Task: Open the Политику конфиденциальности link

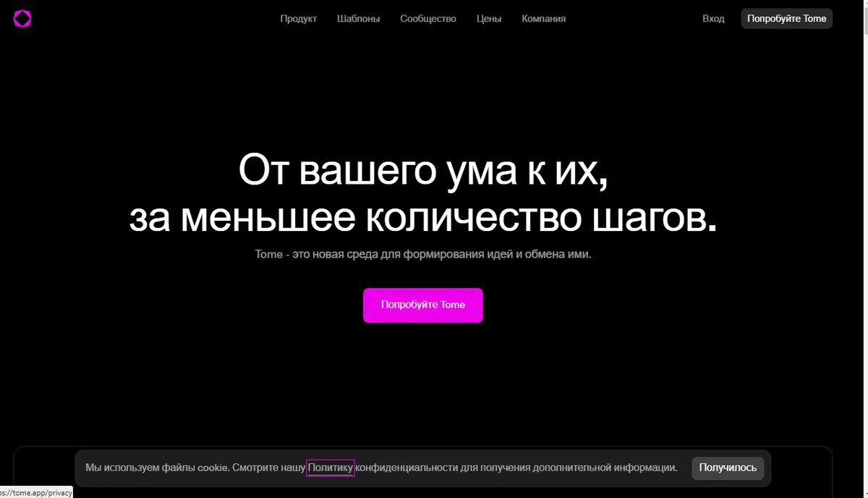Action: click(331, 468)
